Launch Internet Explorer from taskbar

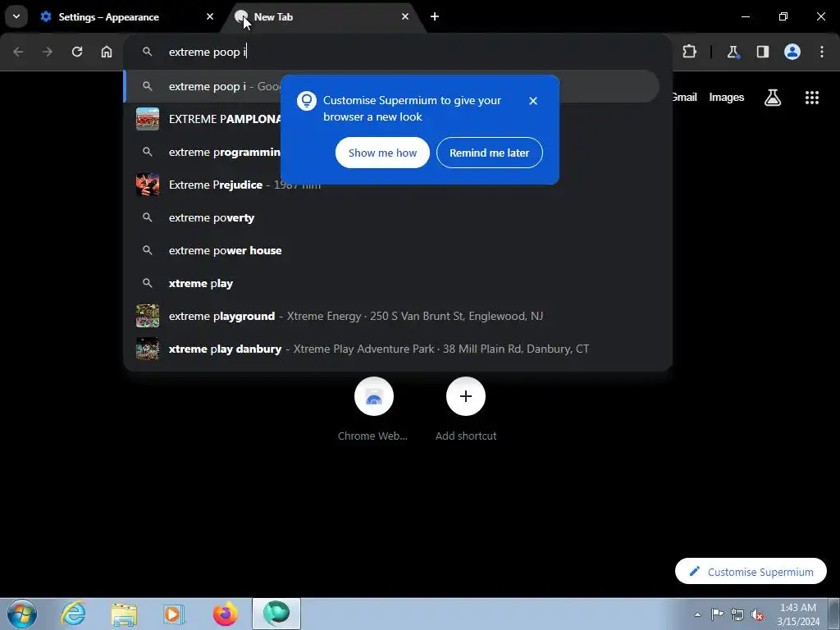[73, 614]
